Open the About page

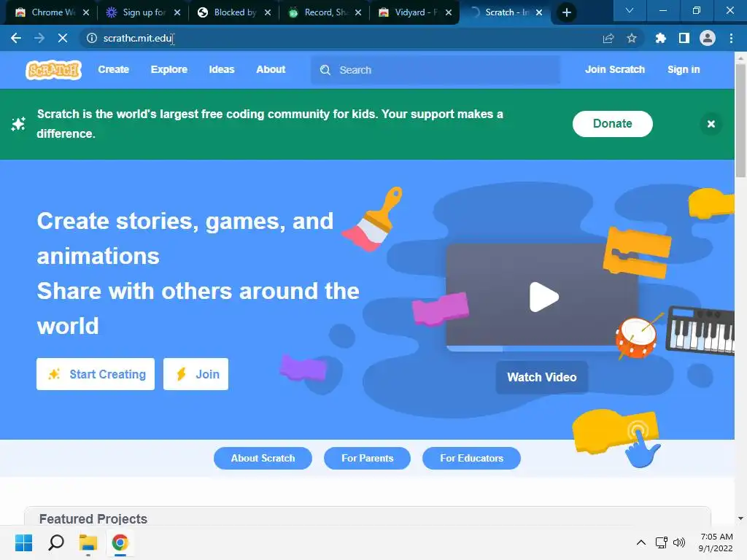tap(271, 69)
